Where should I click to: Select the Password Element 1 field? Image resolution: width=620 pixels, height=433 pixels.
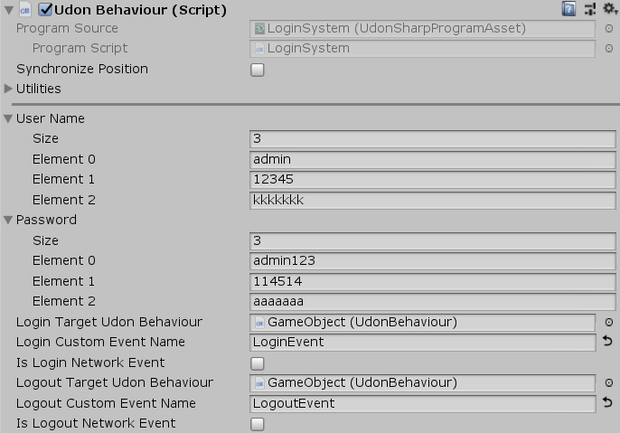433,282
